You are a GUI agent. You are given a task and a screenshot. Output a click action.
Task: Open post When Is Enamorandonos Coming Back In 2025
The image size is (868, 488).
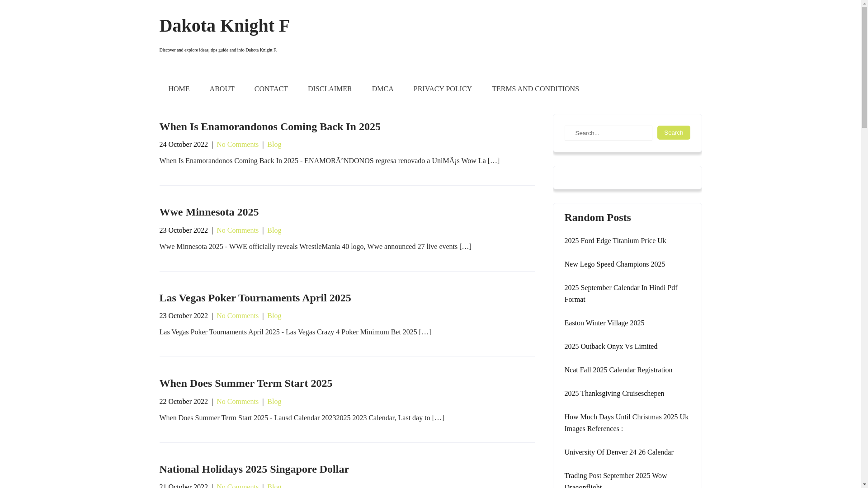coord(269,127)
